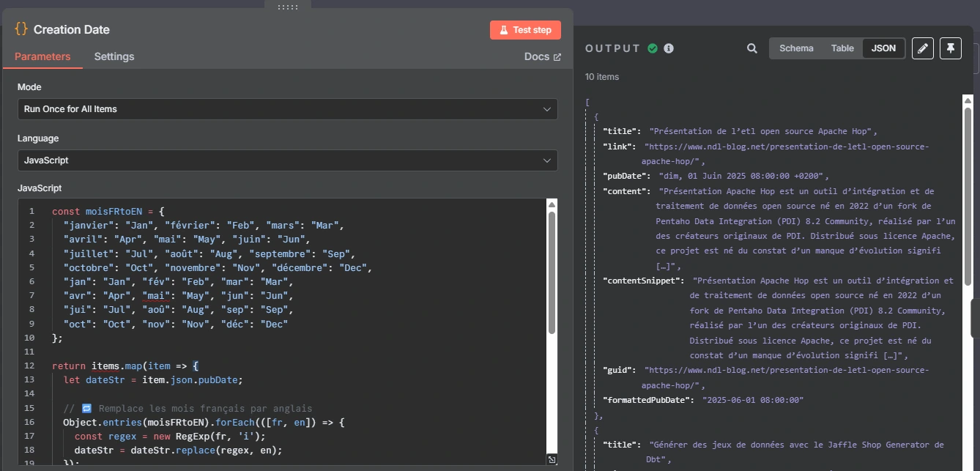Click the Object.entries line 16 in code

(x=204, y=423)
